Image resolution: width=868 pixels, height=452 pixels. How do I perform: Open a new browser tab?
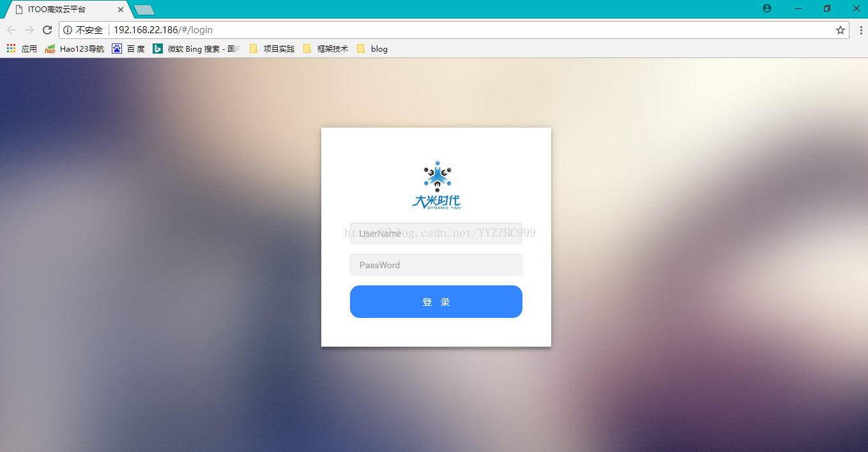[x=144, y=10]
